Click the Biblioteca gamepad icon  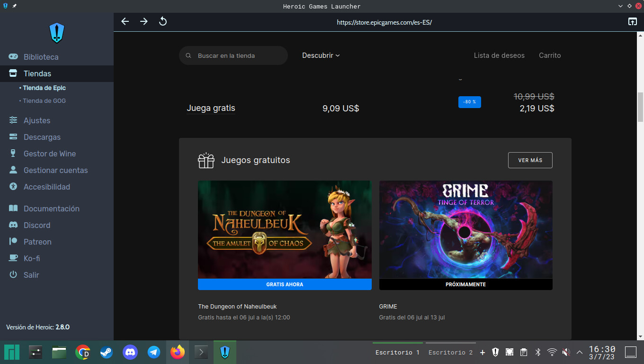13,57
